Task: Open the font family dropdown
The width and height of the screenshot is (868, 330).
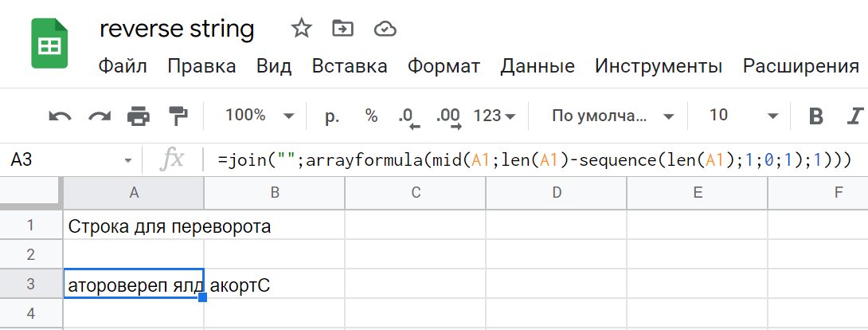Action: 613,116
